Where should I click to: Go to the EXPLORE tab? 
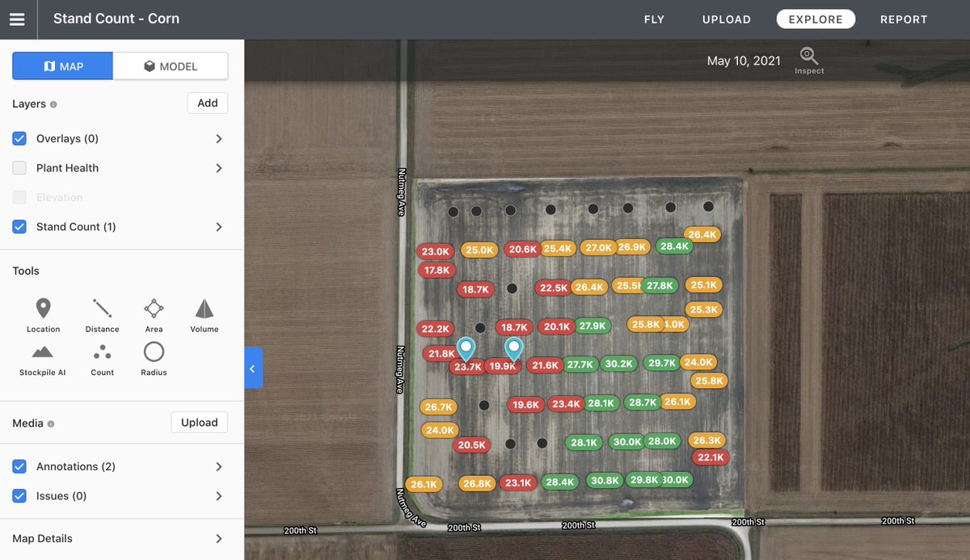[x=816, y=19]
